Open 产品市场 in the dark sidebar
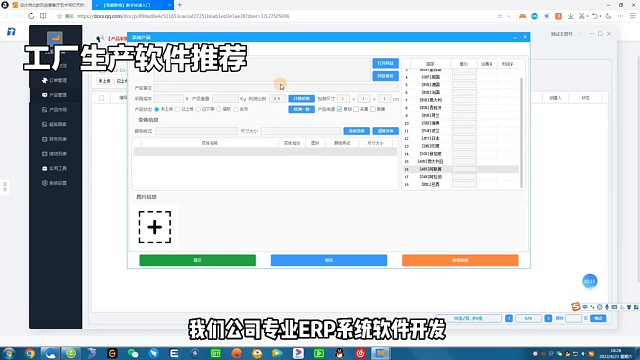The width and height of the screenshot is (640, 360). click(55, 110)
